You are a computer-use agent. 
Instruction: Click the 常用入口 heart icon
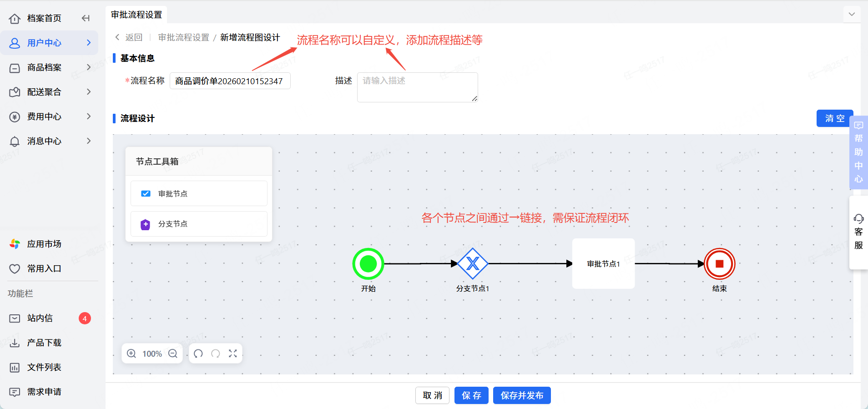point(15,269)
